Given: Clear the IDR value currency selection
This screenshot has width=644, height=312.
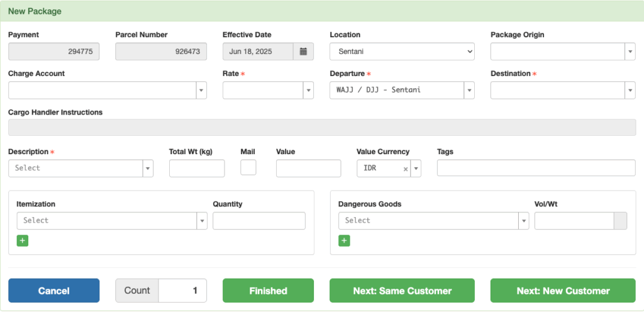Looking at the screenshot, I should (406, 169).
